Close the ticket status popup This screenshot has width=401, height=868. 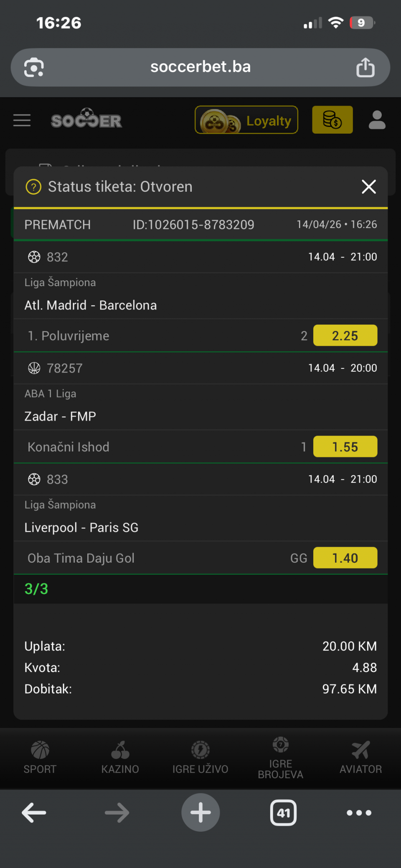click(368, 187)
